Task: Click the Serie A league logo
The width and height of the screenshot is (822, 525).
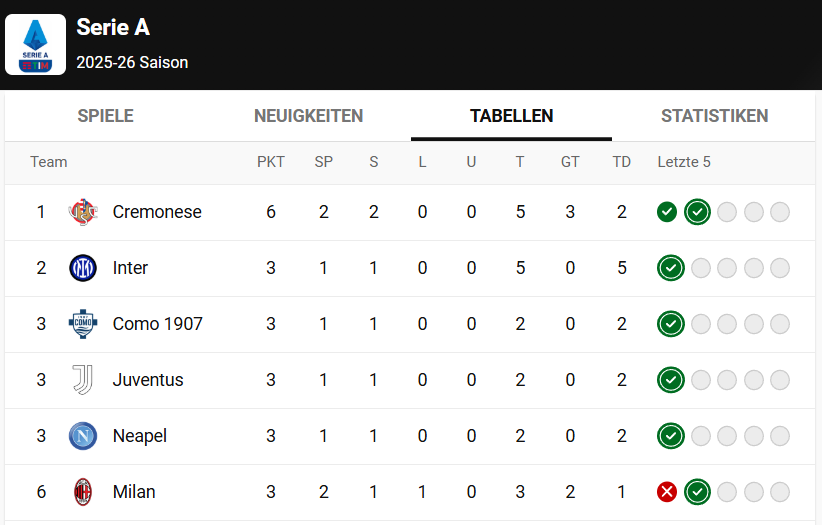Action: tap(36, 45)
